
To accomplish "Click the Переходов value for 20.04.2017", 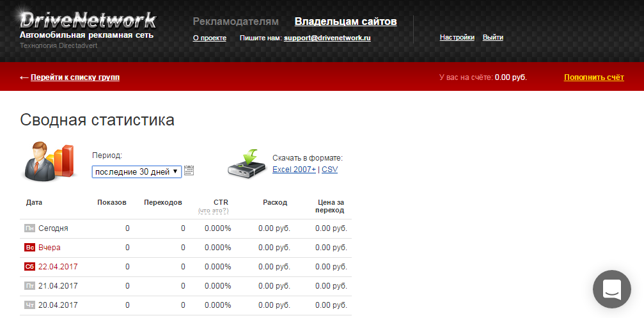I will tap(183, 305).
